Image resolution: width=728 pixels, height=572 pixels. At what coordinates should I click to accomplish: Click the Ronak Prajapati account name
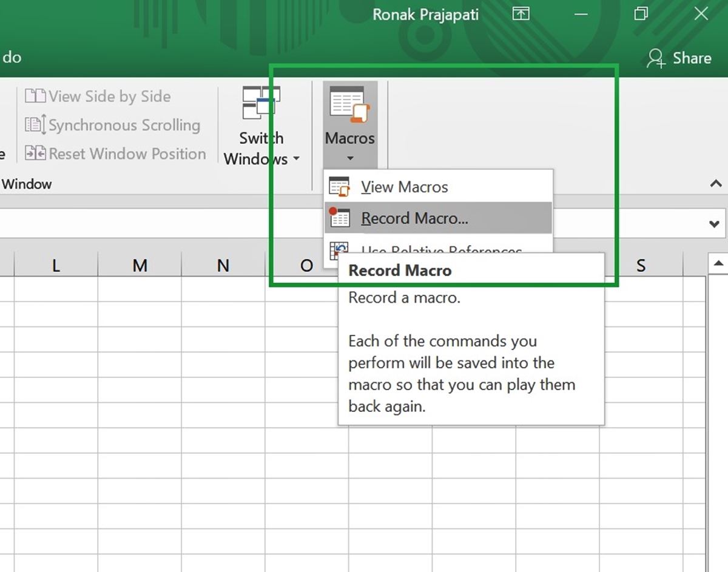click(426, 14)
